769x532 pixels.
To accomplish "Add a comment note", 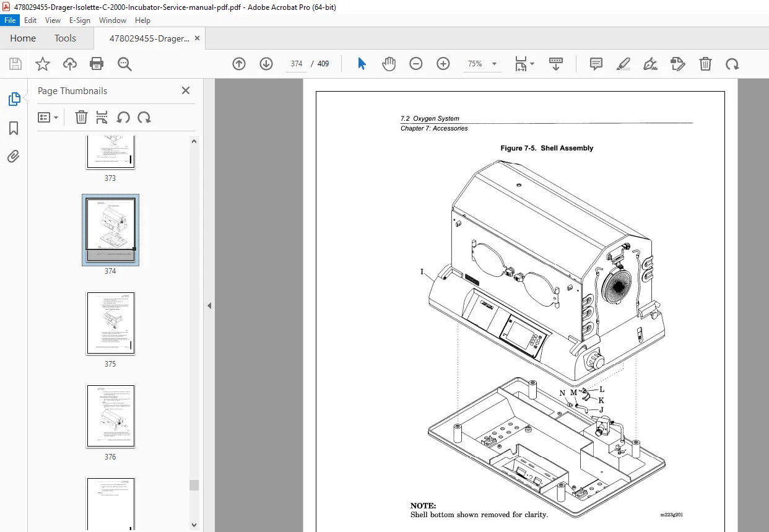I will coord(596,64).
